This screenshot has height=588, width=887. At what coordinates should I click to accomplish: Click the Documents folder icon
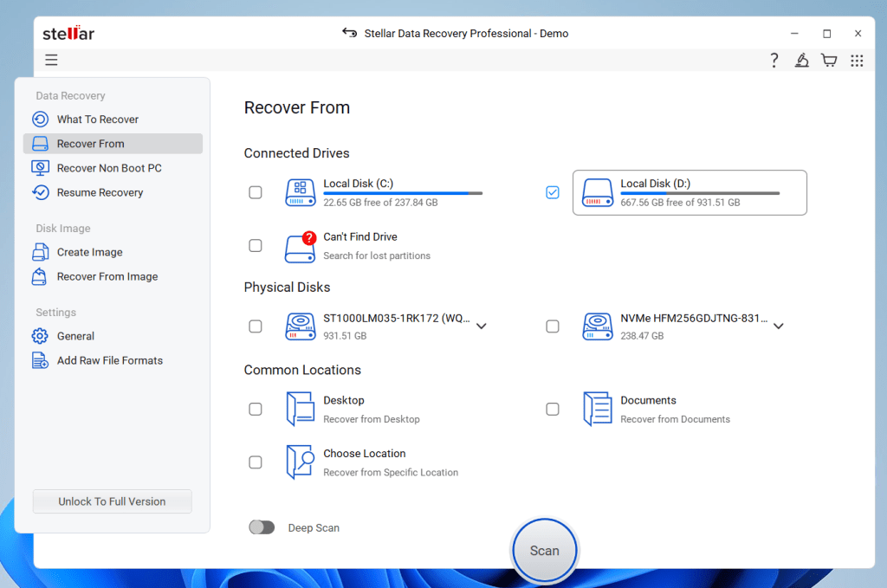pyautogui.click(x=598, y=409)
